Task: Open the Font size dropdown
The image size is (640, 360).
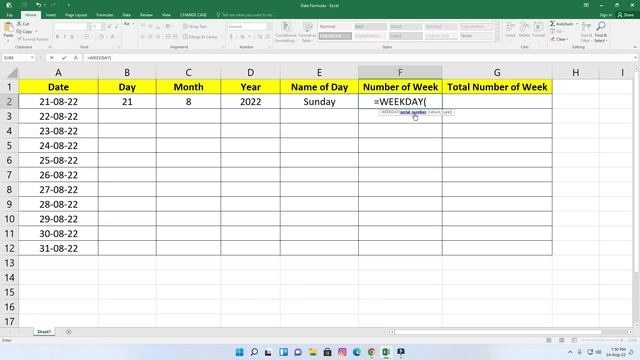Action: pyautogui.click(x=102, y=27)
